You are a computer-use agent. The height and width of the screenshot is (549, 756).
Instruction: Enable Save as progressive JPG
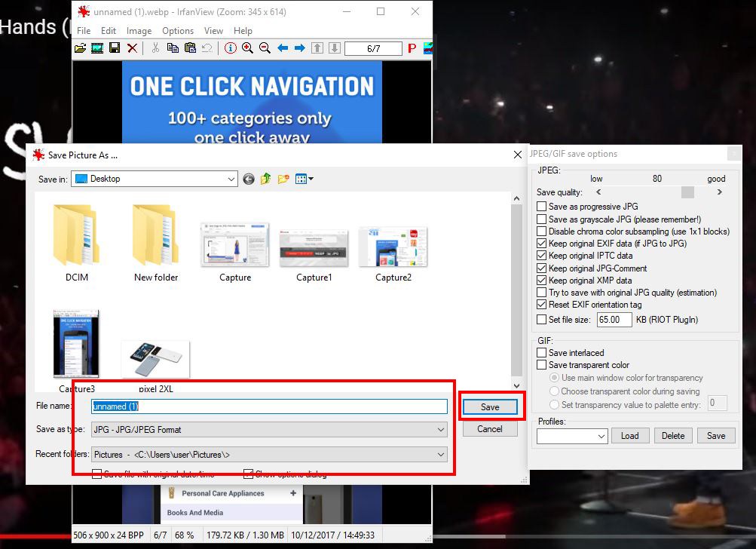click(x=541, y=206)
